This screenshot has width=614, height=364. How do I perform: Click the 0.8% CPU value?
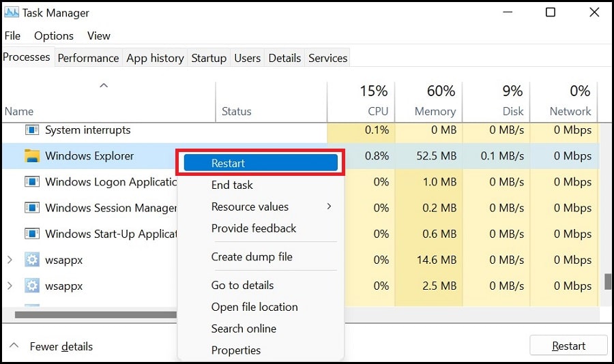pos(377,156)
